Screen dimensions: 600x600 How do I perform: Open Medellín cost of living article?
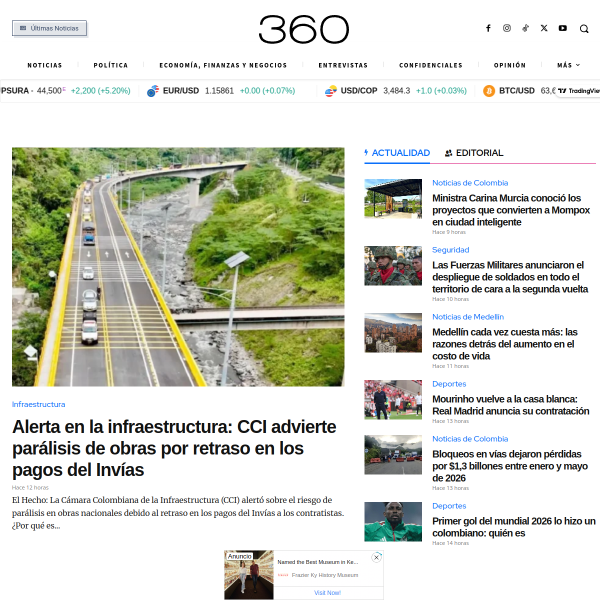pos(504,344)
